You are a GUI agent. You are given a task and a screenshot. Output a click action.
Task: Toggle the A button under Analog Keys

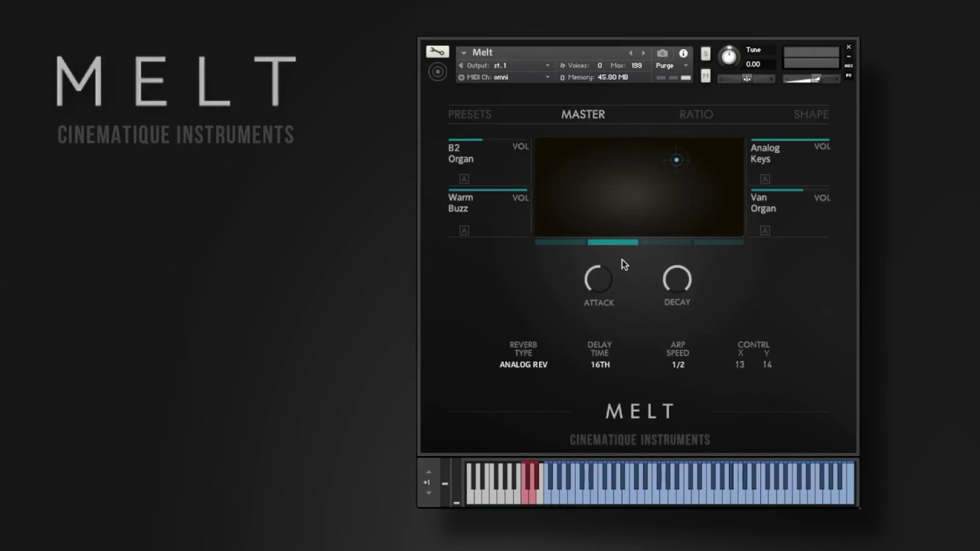coord(765,179)
